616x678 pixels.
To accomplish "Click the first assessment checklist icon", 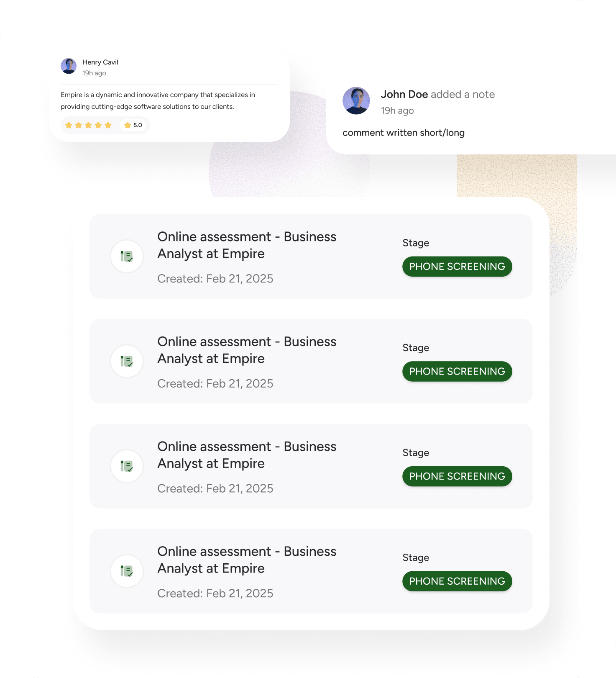I will coord(127,256).
